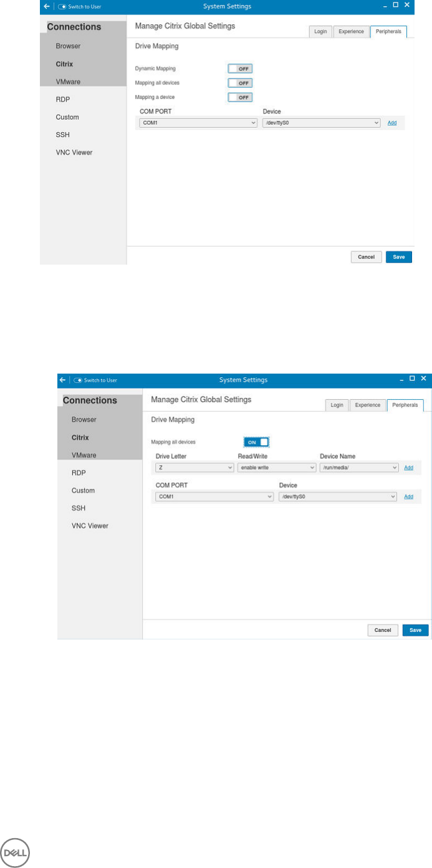The height and width of the screenshot is (868, 432).
Task: Turn off Mapping all devices in the lower window
Action: (256, 441)
